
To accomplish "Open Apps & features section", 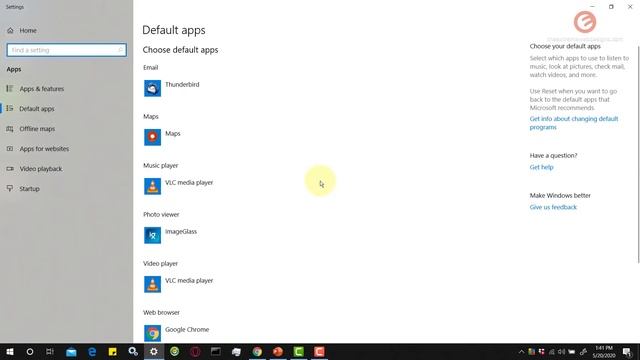I will [x=36, y=89].
